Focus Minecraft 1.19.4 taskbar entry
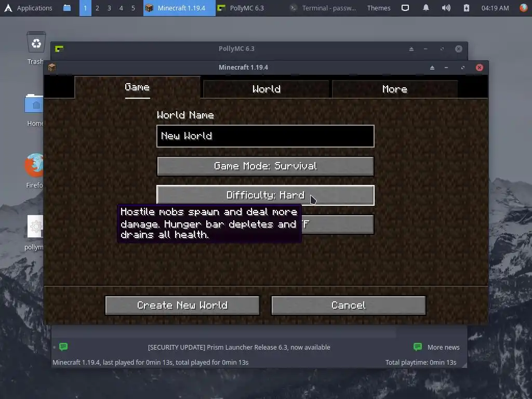Image resolution: width=532 pixels, height=399 pixels. tap(179, 8)
